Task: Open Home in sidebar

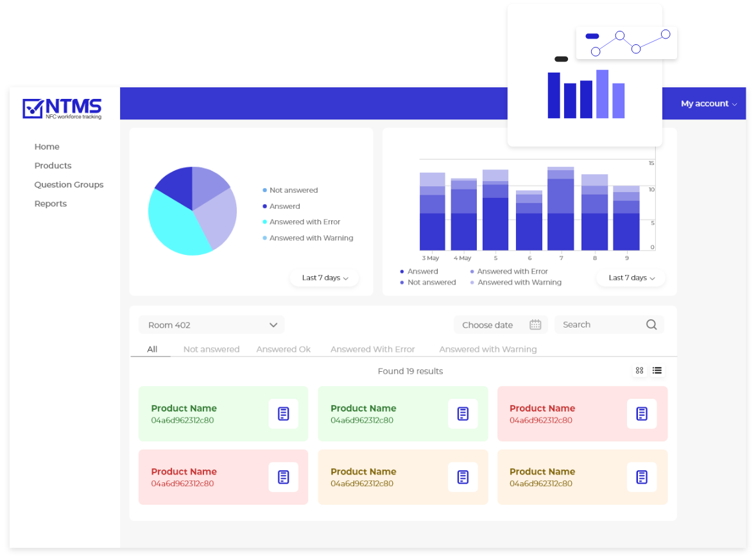Action: (47, 146)
